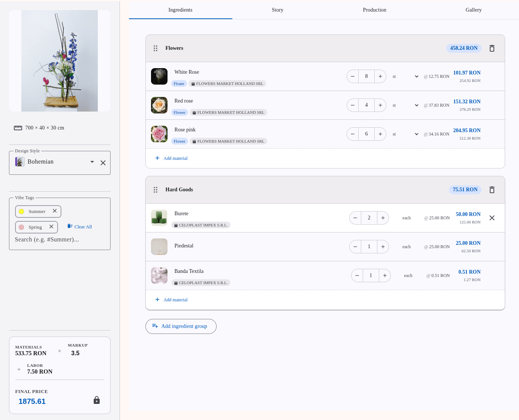
Task: Delete the Flowers ingredient group
Action: point(492,48)
